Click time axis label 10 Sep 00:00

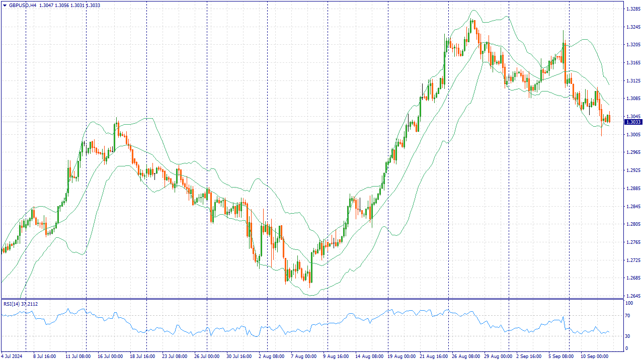[x=594, y=356]
